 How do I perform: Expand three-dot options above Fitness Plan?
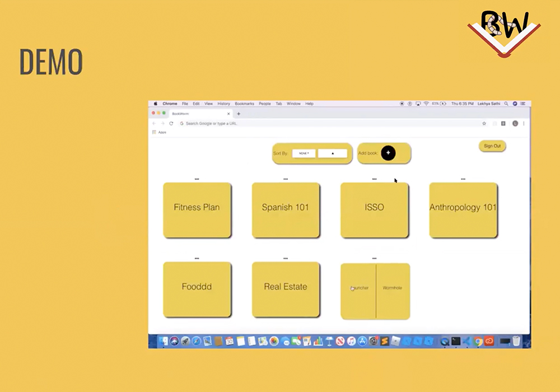tap(197, 179)
